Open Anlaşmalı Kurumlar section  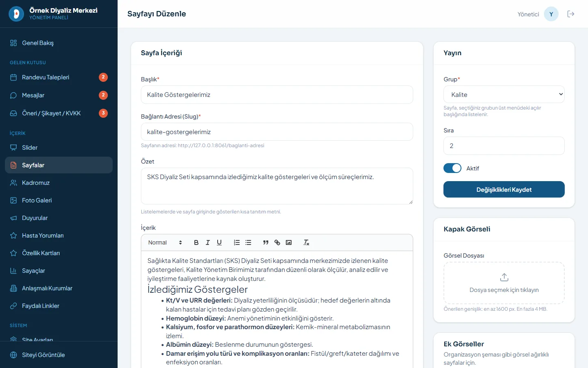click(x=59, y=288)
